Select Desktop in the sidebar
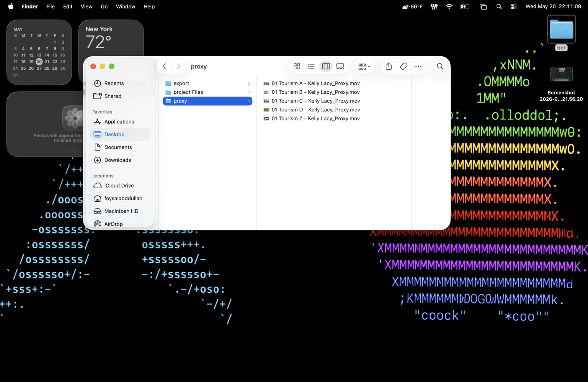This screenshot has width=588, height=382. click(120, 134)
